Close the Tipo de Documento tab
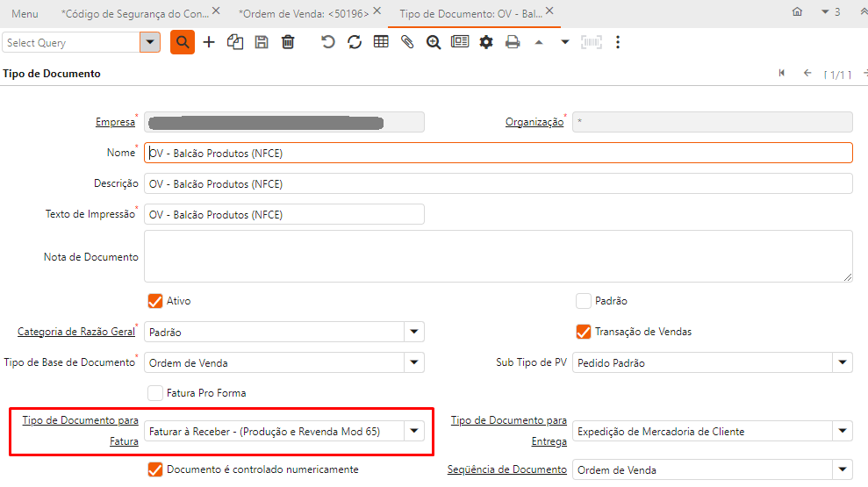 pos(549,11)
